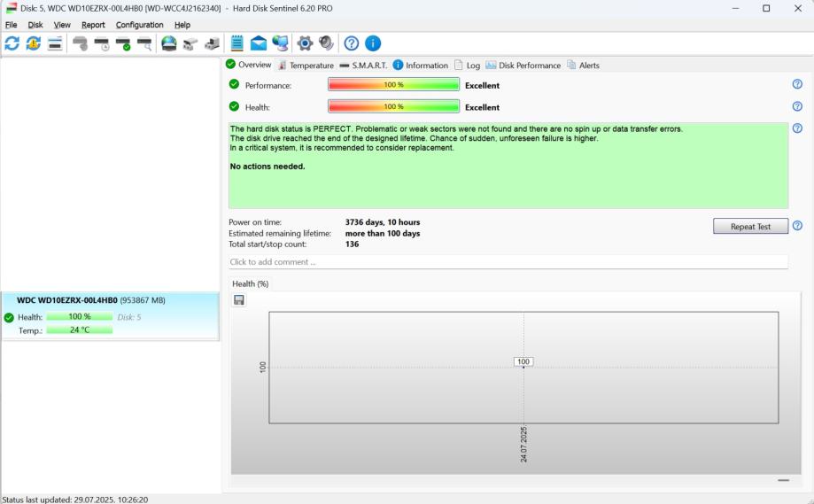Save health graph using floppy disk icon

click(x=239, y=300)
